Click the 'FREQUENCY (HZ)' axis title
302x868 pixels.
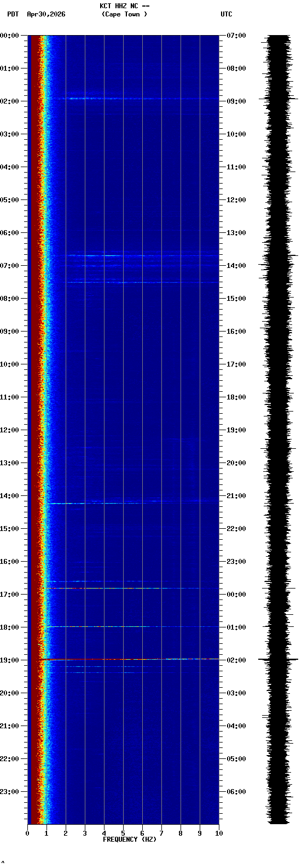(130, 840)
